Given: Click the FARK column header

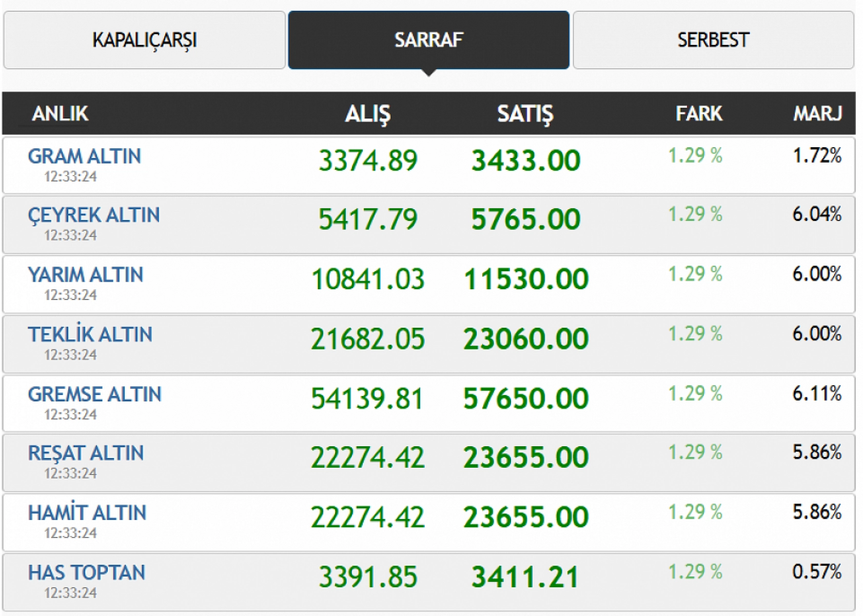Looking at the screenshot, I should [x=698, y=113].
